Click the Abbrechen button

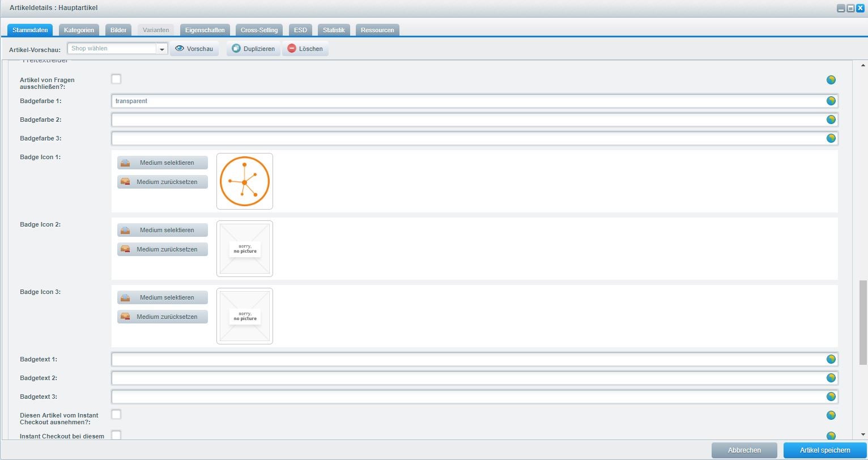tap(744, 450)
